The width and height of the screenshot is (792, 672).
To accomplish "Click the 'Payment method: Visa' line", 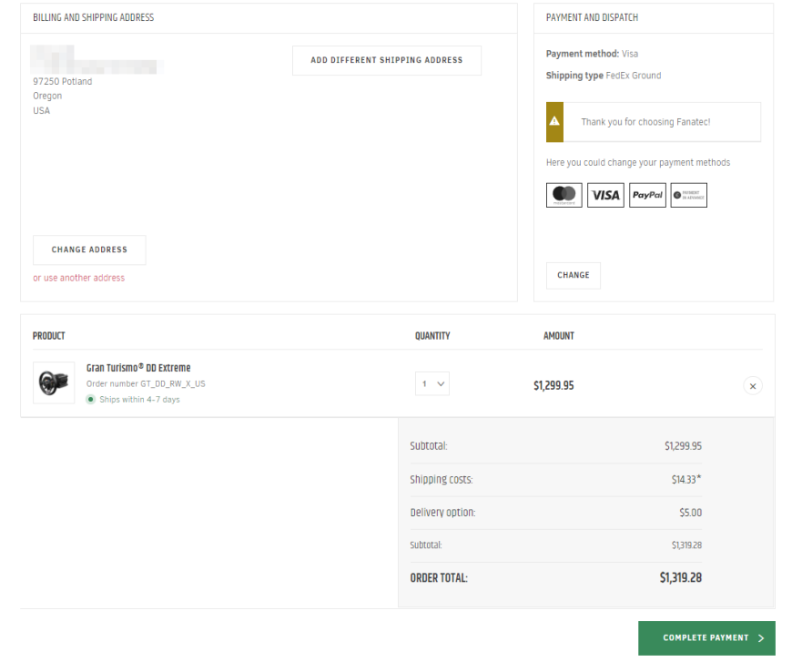I will (x=592, y=54).
